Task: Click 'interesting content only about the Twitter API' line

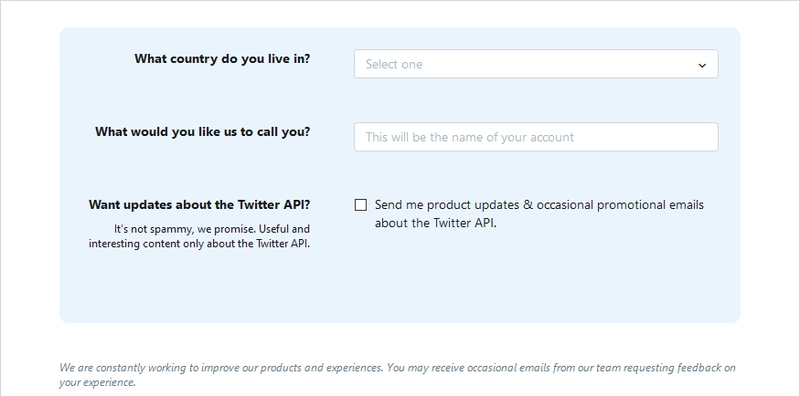Action: (199, 243)
